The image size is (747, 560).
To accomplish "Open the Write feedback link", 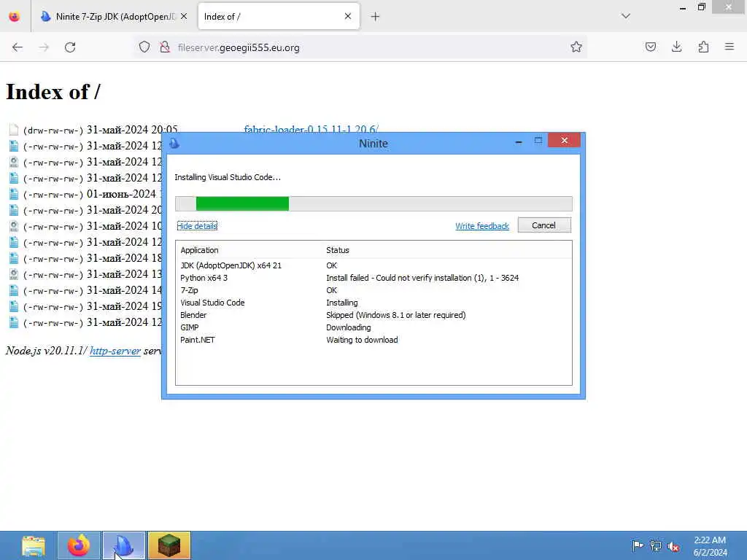I will [x=482, y=226].
